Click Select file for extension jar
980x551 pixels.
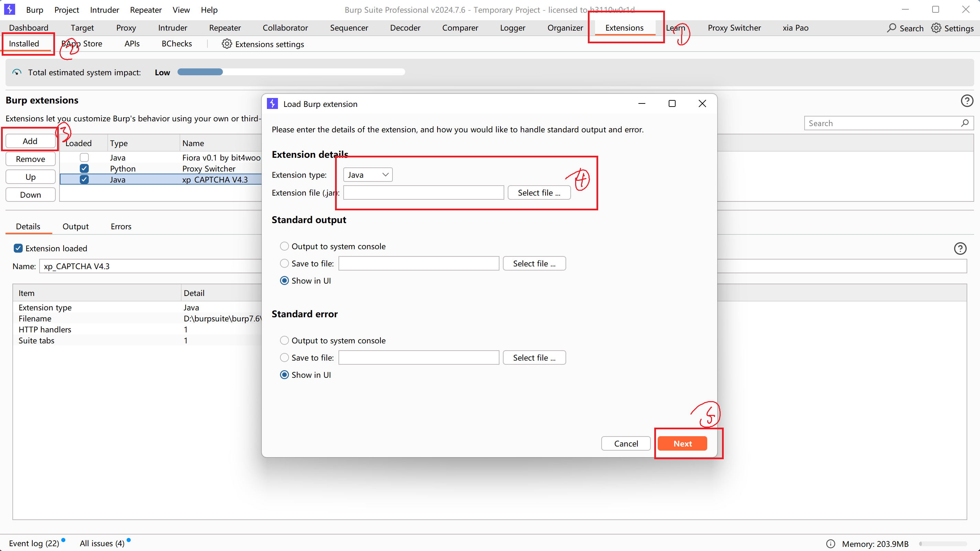click(539, 193)
